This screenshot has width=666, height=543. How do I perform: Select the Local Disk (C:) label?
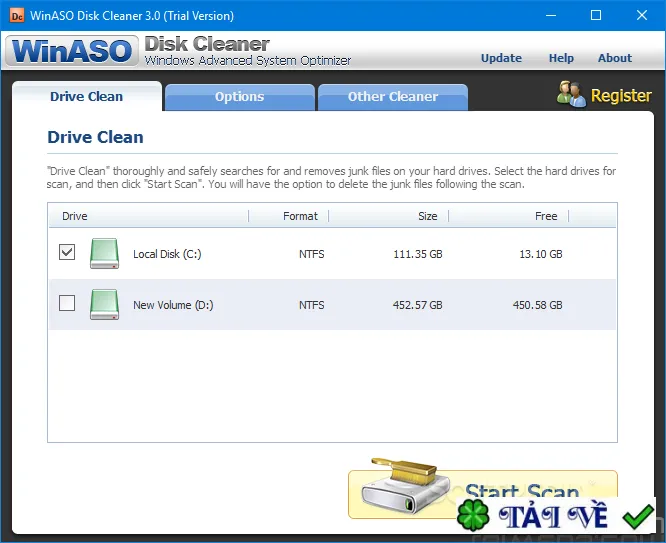point(167,254)
